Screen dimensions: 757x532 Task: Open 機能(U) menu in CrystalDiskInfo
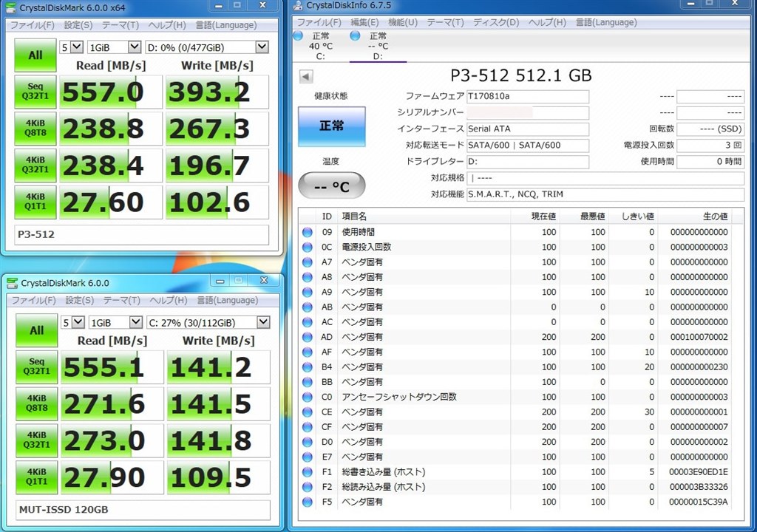click(x=403, y=22)
